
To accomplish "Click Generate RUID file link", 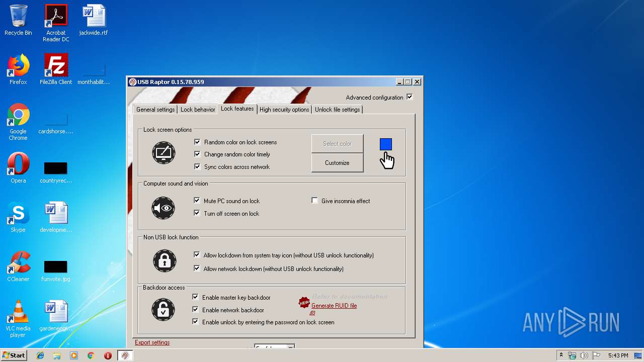I will [x=334, y=306].
